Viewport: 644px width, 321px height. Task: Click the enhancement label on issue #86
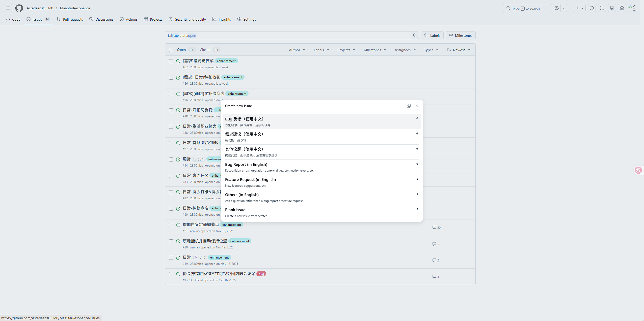tap(233, 77)
